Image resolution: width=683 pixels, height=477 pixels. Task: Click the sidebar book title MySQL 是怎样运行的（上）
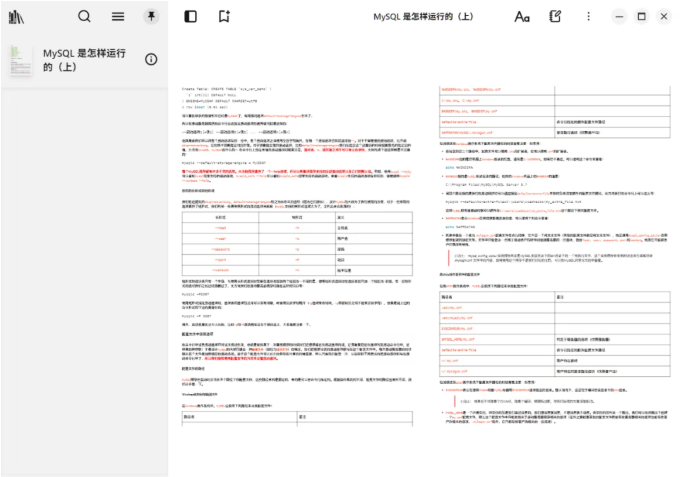84,60
